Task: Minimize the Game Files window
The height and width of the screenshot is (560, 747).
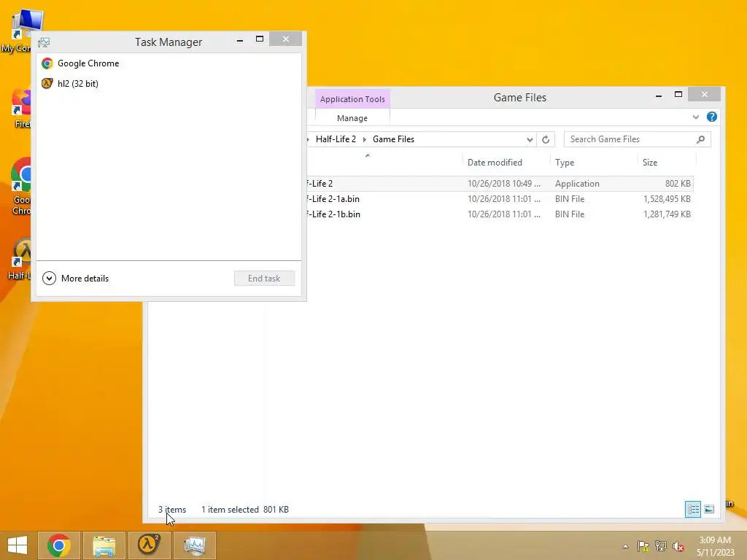Action: click(659, 96)
